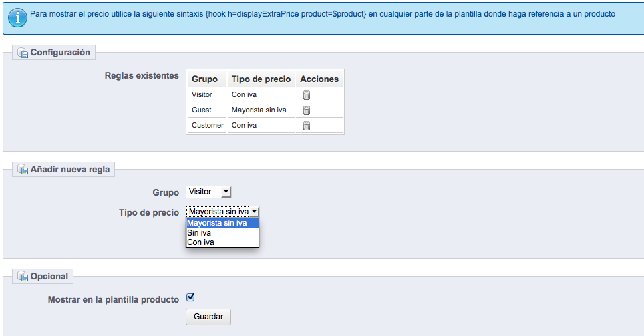
Task: Click the Tipo de precio column header
Action: [x=261, y=79]
